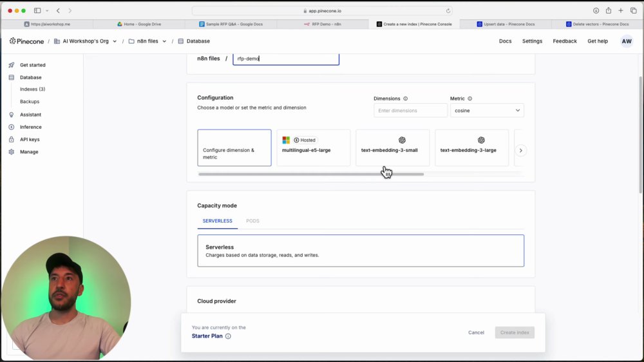Click the Database breadcrumb
This screenshot has height=362, width=644.
(198, 41)
